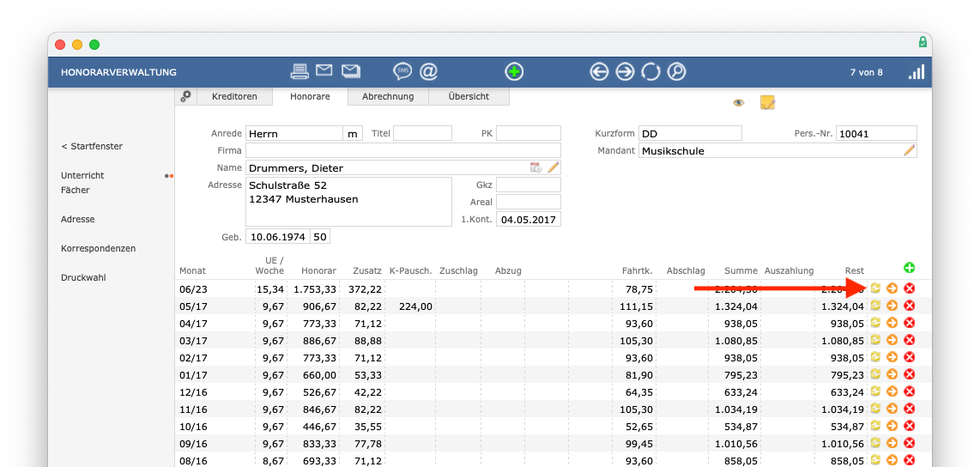Open the Abrechnung tab
Viewport: 980px width, 467px height.
click(x=388, y=96)
